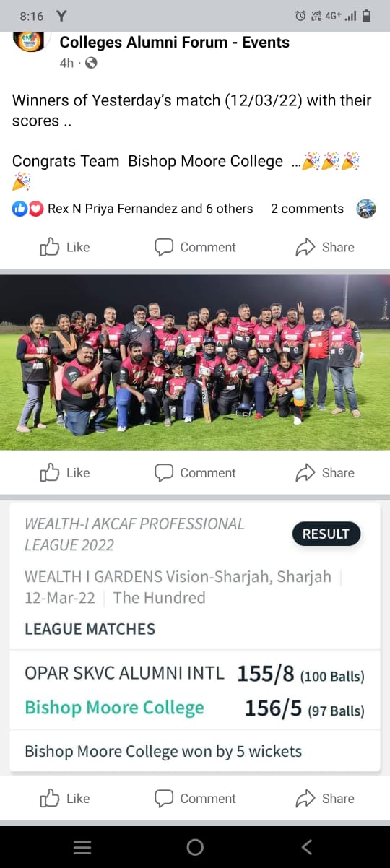Share the team group photo

click(325, 473)
